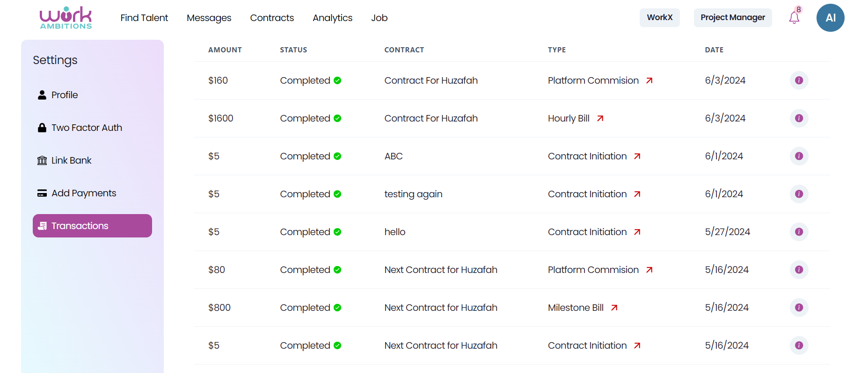The image size is (868, 373).
Task: Click 'Completed' status in hello row
Action: click(x=305, y=232)
